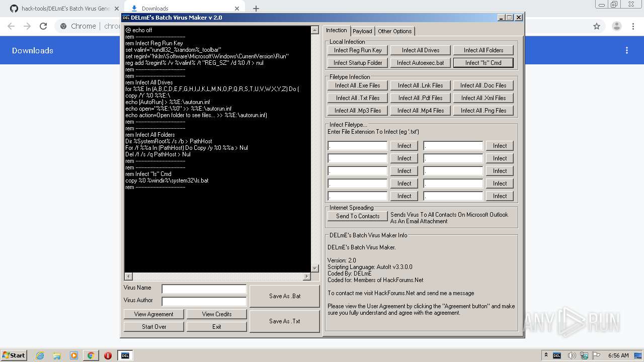Click Infect All Folders button

[484, 50]
